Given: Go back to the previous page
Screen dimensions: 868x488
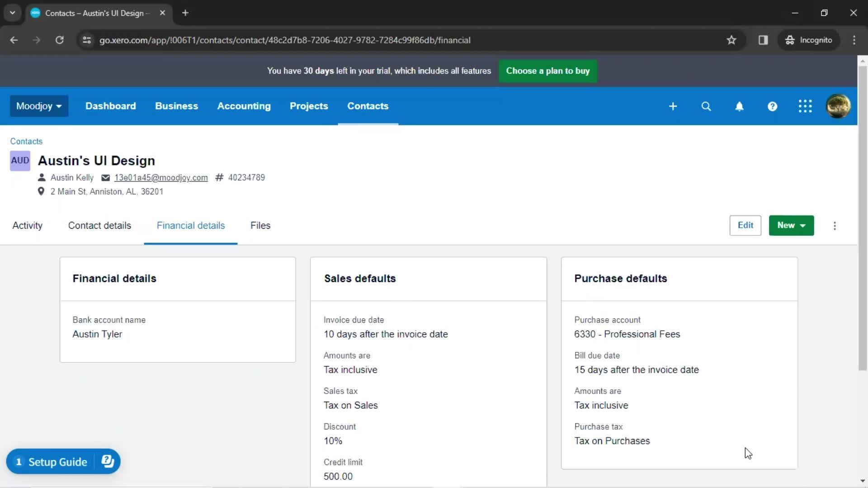Looking at the screenshot, I should pos(14,40).
